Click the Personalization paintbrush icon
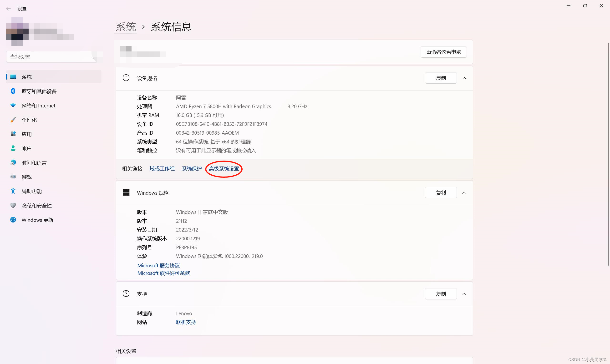This screenshot has height=364, width=610. (x=13, y=120)
